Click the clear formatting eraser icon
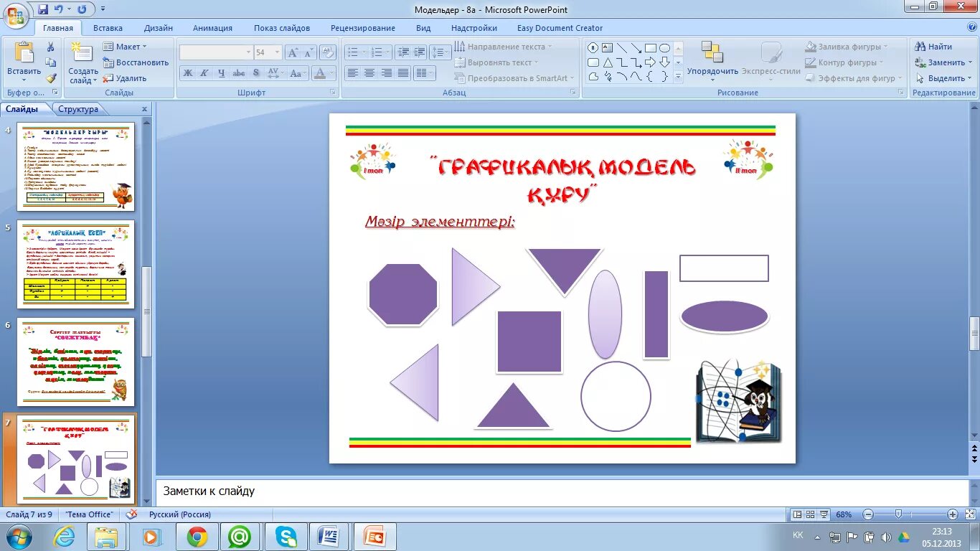Viewport: 980px width, 551px height. click(x=328, y=52)
